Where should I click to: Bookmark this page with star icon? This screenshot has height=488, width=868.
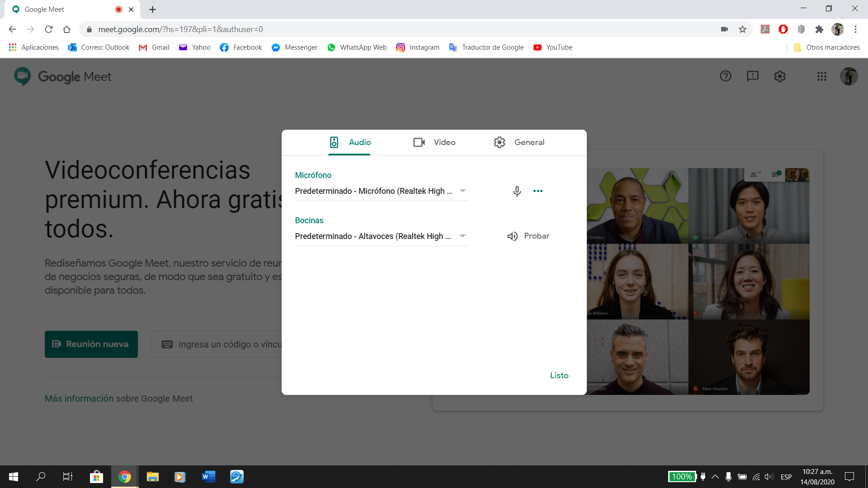point(742,29)
